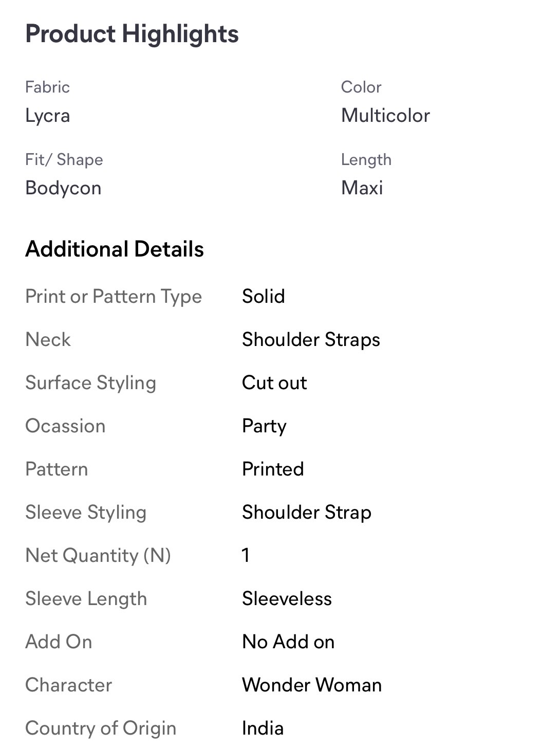Select the Solid print type value
The height and width of the screenshot is (749, 560).
pyautogui.click(x=263, y=297)
